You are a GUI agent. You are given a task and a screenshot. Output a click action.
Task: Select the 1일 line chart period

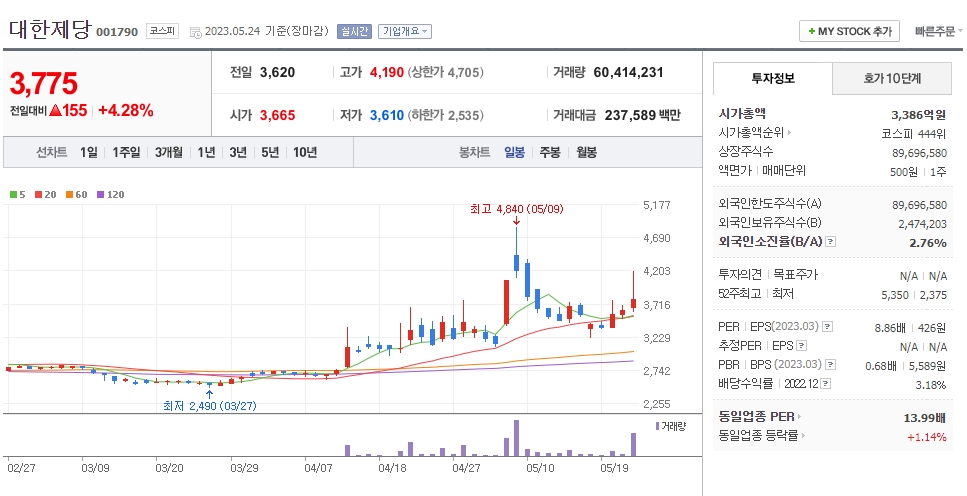click(x=88, y=152)
